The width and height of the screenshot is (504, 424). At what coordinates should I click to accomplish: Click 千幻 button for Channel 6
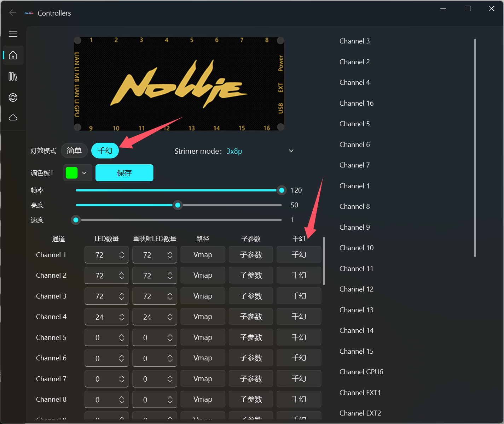[x=299, y=358]
